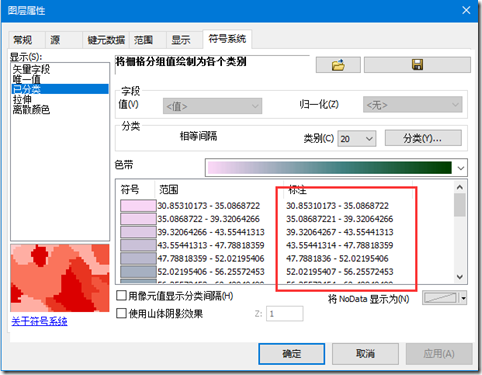The image size is (482, 375).
Task: Click the pink-to-green color ramp bar
Action: coord(329,168)
